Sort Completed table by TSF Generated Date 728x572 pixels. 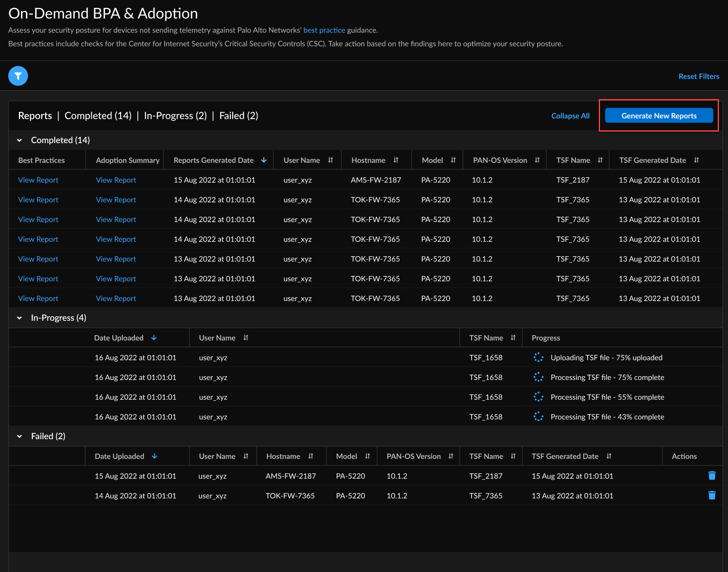pyautogui.click(x=696, y=160)
